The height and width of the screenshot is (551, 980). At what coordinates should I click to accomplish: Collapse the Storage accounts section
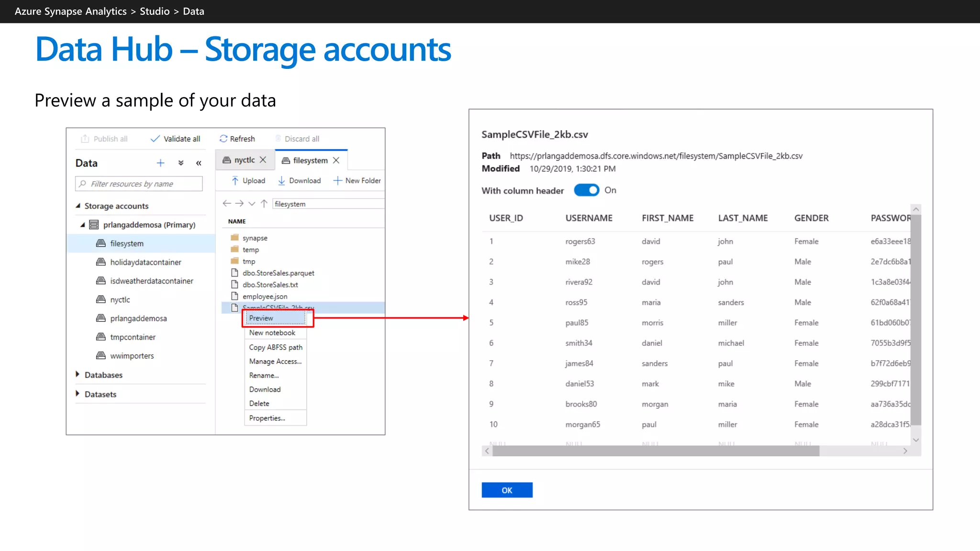coord(78,206)
